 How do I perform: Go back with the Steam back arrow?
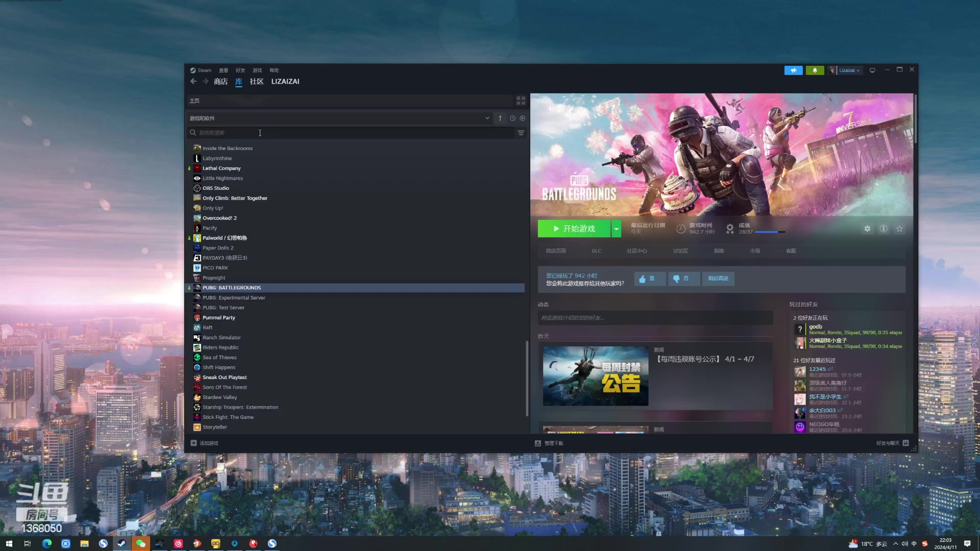pos(193,82)
